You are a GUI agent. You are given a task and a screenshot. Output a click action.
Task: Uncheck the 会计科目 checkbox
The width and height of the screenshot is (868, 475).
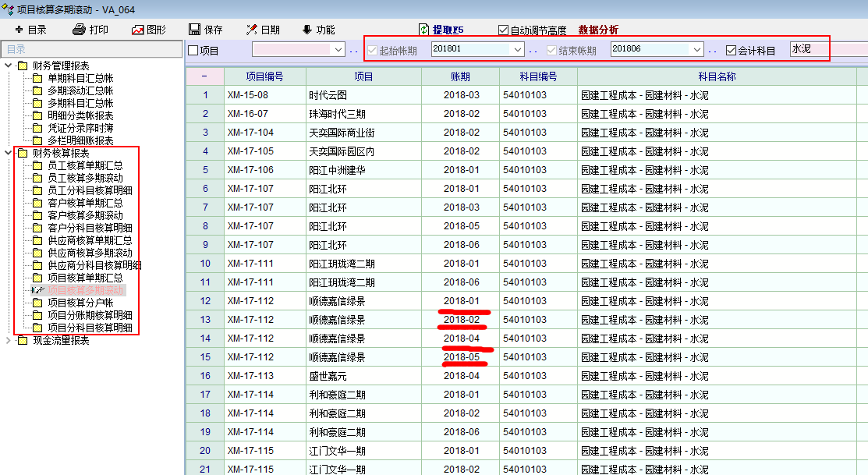[731, 51]
